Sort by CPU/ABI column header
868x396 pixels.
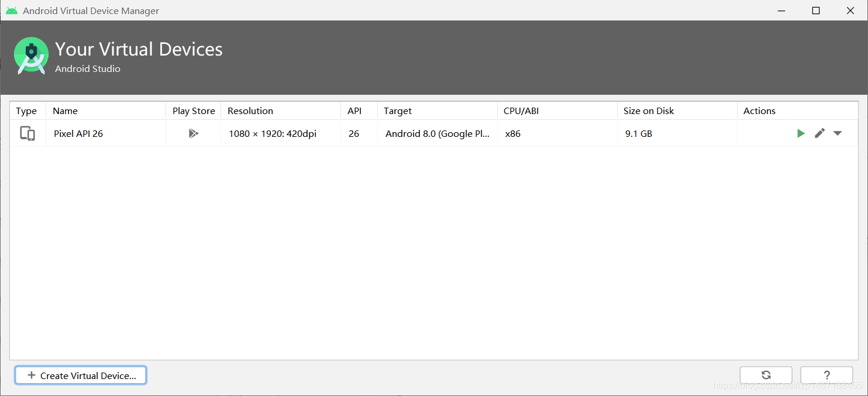pyautogui.click(x=557, y=111)
